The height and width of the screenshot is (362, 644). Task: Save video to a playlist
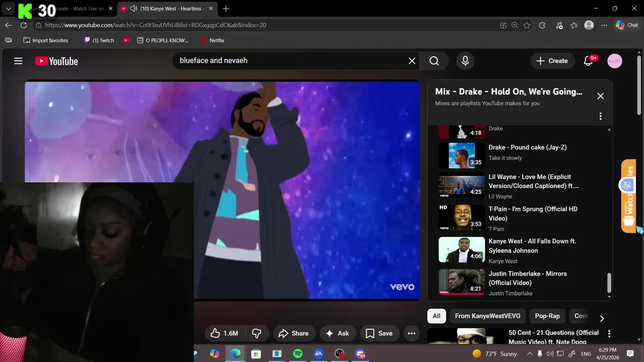[x=379, y=333]
